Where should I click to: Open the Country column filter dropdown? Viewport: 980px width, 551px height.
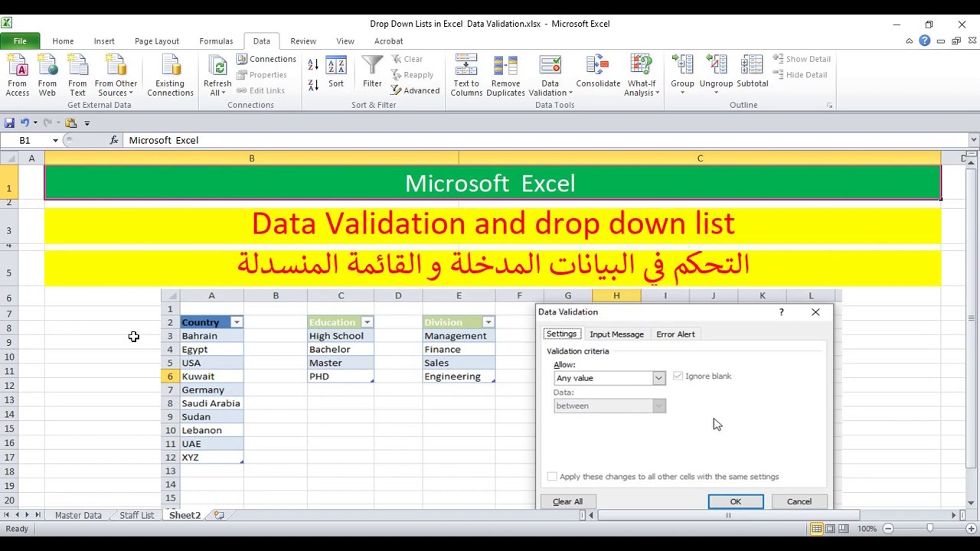[x=237, y=322]
